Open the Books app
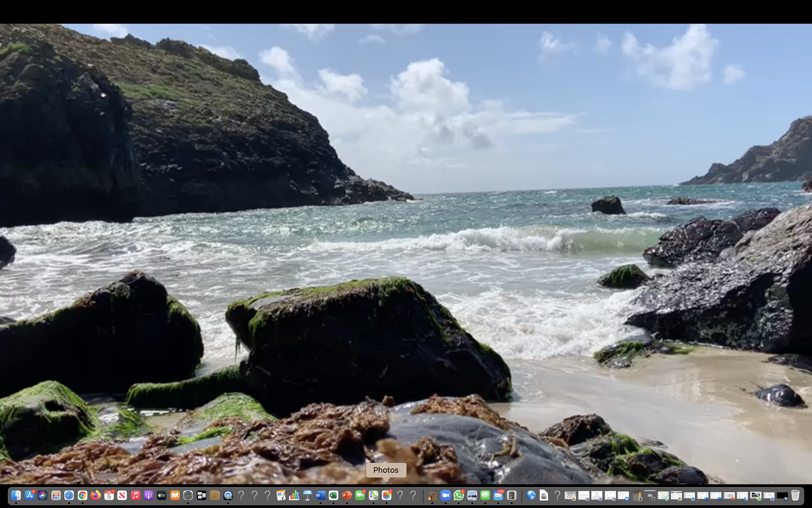Viewport: 812px width, 508px height. coord(175,495)
